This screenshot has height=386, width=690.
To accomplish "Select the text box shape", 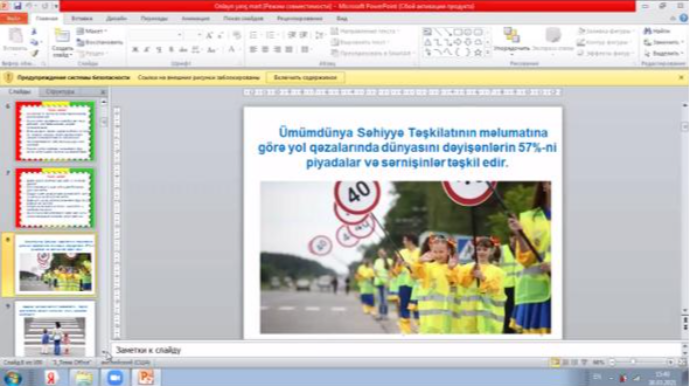I will [x=427, y=32].
